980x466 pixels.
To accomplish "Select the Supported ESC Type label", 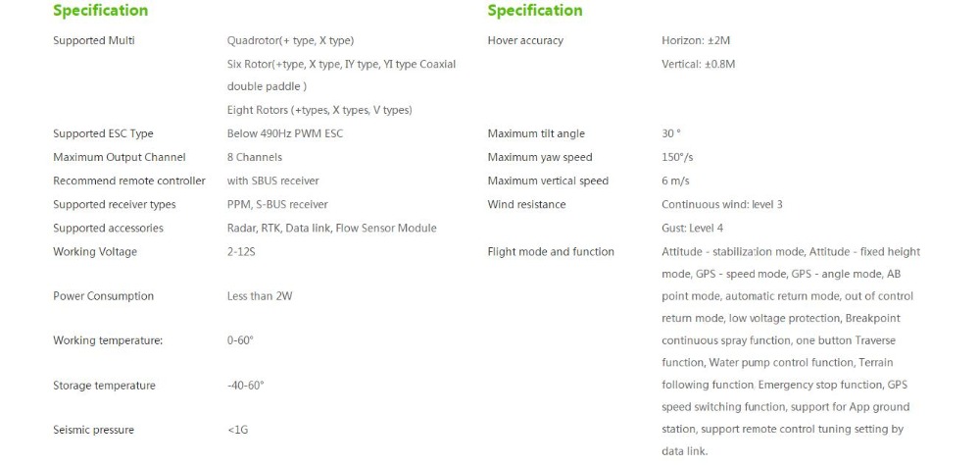I will 103,133.
